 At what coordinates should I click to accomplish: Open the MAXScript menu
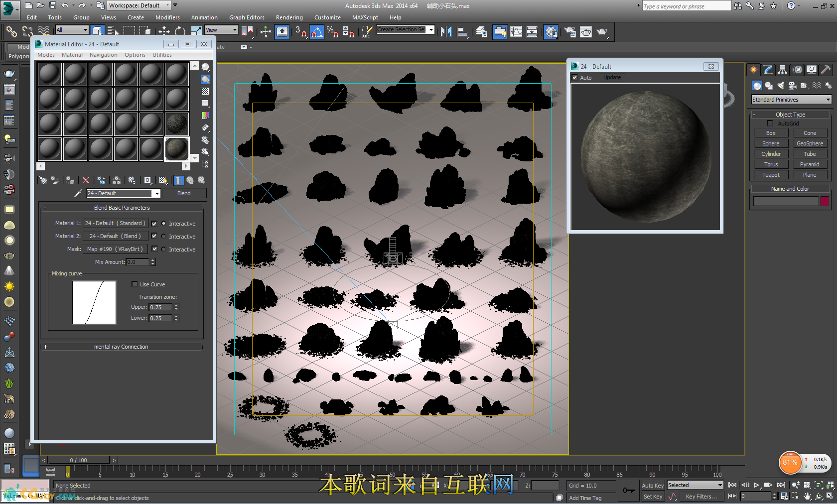[x=365, y=17]
